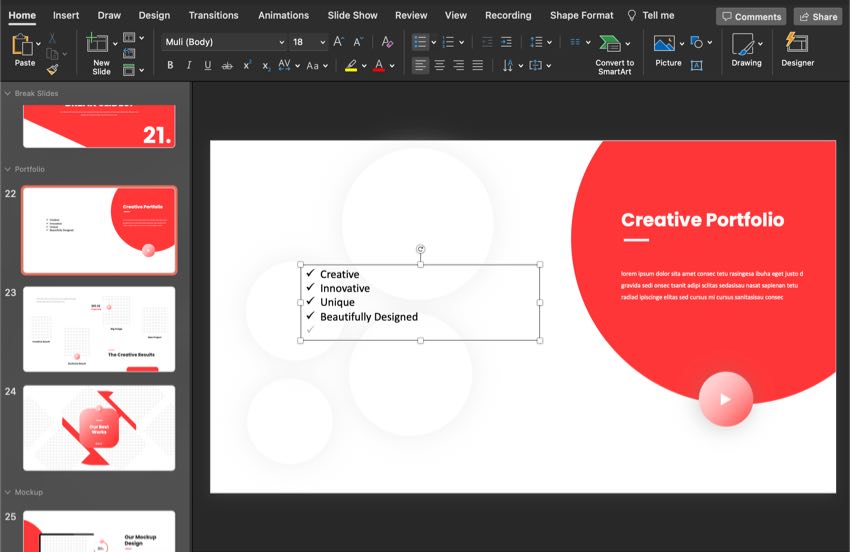Toggle Underline formatting

(208, 65)
